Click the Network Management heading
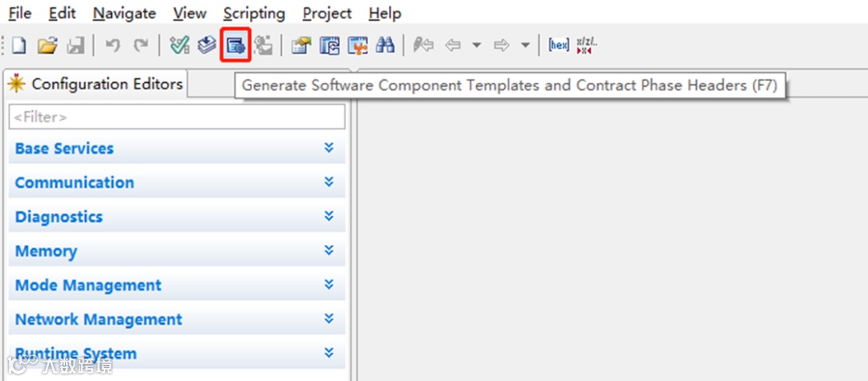The width and height of the screenshot is (868, 381). (x=99, y=320)
